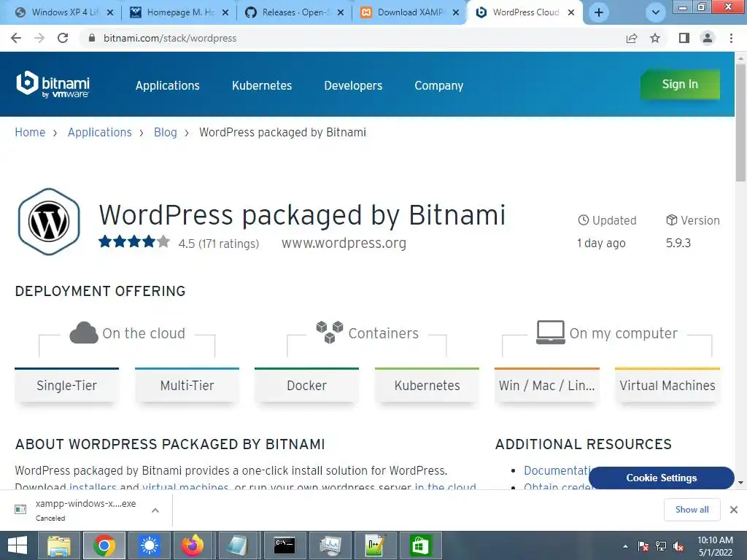747x560 pixels.
Task: Click the taskbar clock showing 10:10 AM
Action: tap(715, 546)
